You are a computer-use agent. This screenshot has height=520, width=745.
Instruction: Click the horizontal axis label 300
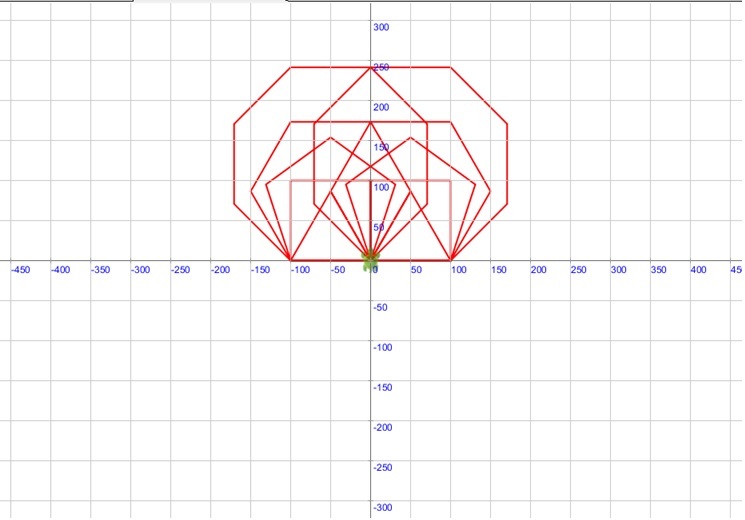(618, 270)
